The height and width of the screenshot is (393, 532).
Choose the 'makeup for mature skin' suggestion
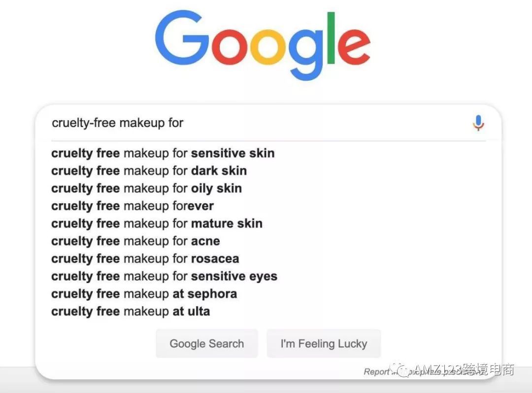click(x=157, y=224)
